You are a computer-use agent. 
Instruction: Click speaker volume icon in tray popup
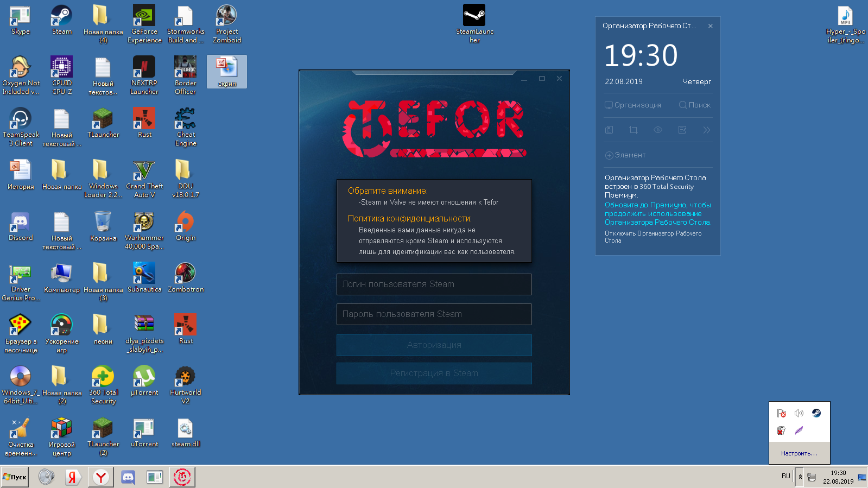799,413
